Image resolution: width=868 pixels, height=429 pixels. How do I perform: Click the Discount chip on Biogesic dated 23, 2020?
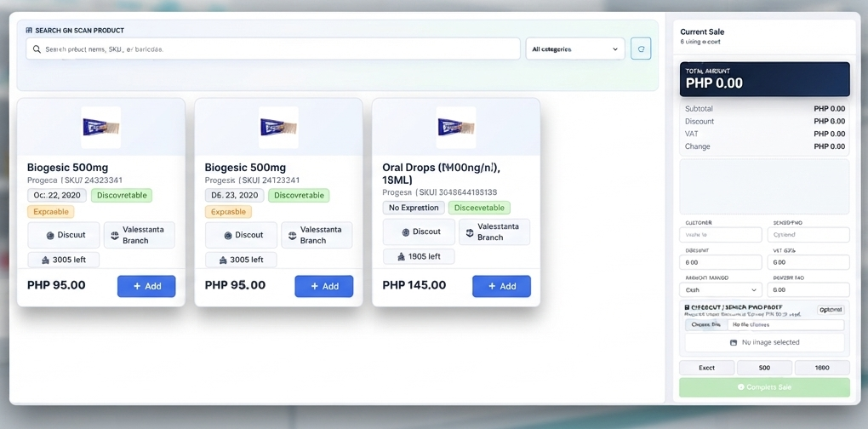(x=242, y=235)
